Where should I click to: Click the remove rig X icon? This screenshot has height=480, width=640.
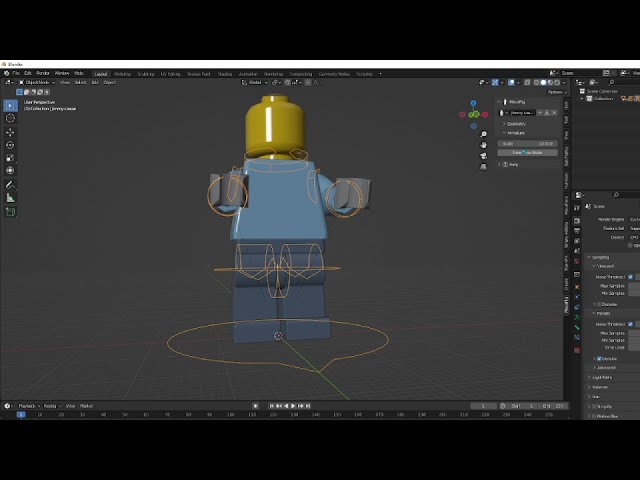coord(554,113)
